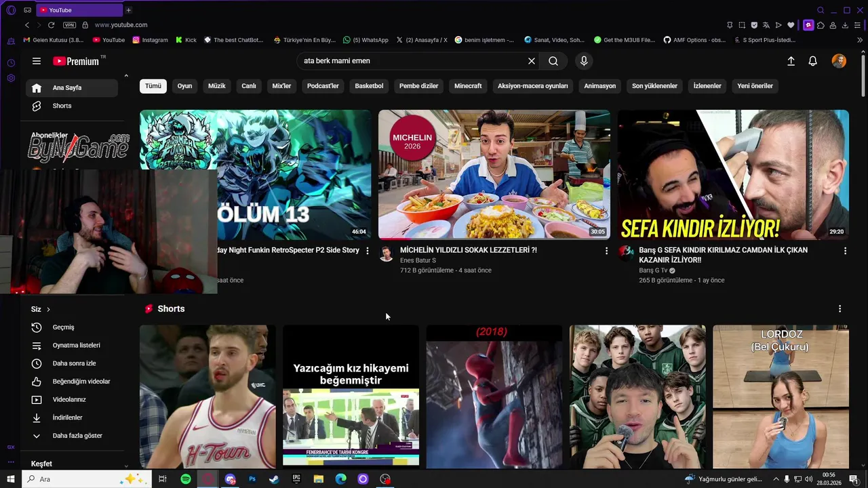Toggle the VPN badge in address bar
The width and height of the screenshot is (868, 488).
click(x=69, y=25)
